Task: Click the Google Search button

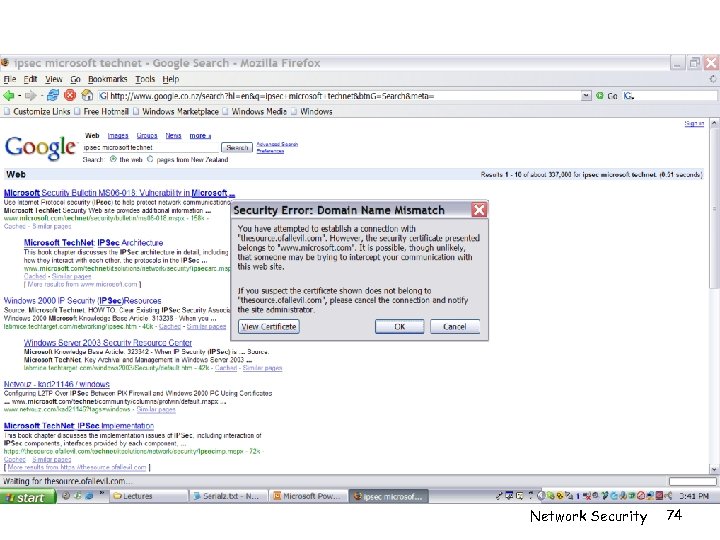Action: click(x=237, y=147)
